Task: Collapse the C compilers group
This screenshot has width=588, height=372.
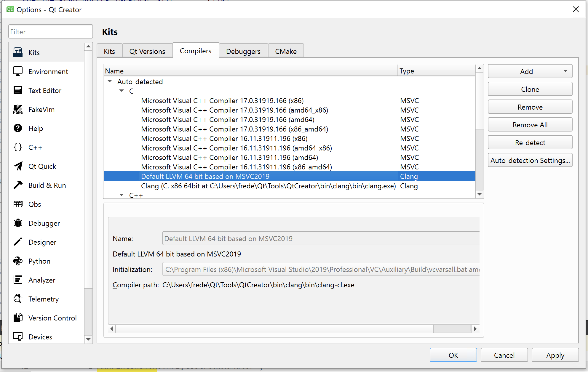Action: [122, 91]
